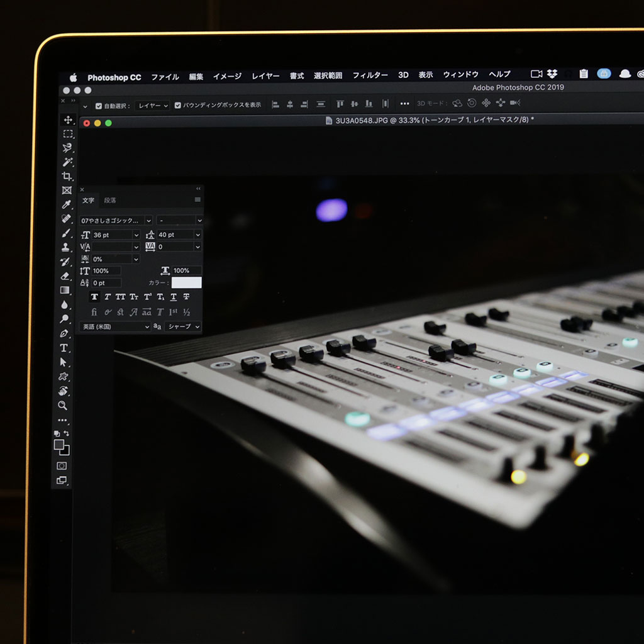Open the シャープ anti-aliasing dropdown

click(x=197, y=326)
